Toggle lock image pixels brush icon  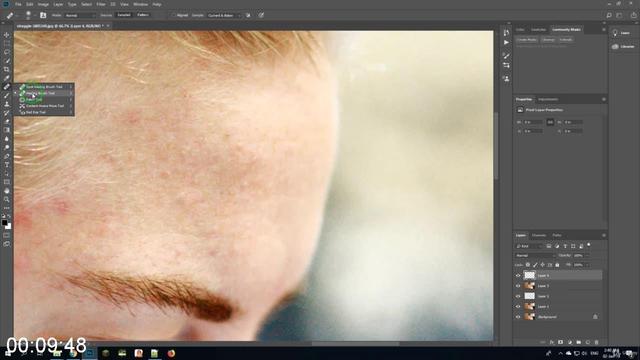tap(535, 265)
